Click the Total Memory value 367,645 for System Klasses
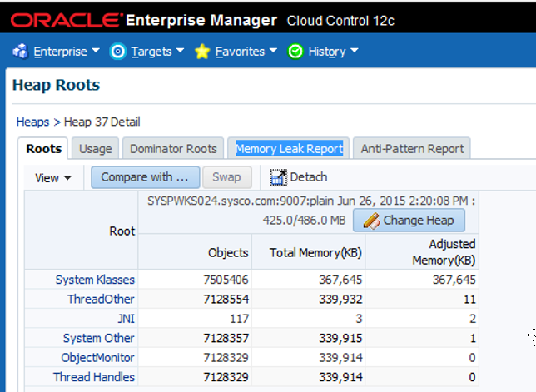This screenshot has width=536, height=392. pos(340,280)
